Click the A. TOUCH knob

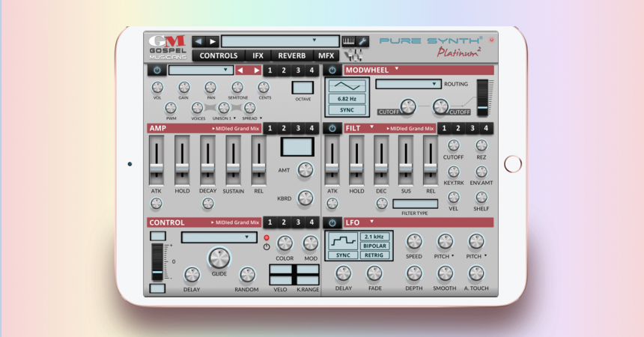click(476, 273)
